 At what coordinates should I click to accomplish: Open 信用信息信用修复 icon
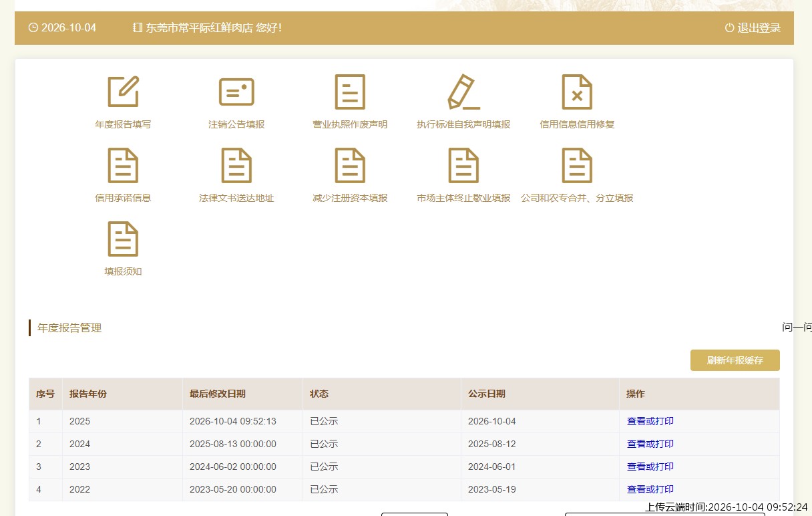point(577,92)
